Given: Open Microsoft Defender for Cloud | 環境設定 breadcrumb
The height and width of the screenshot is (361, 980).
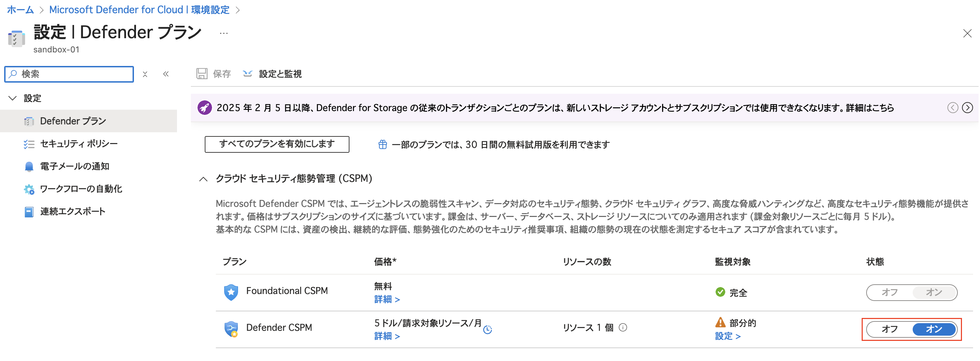Looking at the screenshot, I should (139, 10).
